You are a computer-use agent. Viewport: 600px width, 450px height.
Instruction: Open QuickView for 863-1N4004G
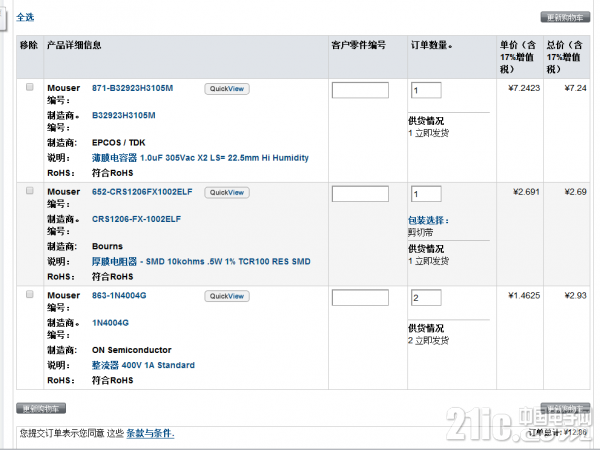(x=227, y=296)
